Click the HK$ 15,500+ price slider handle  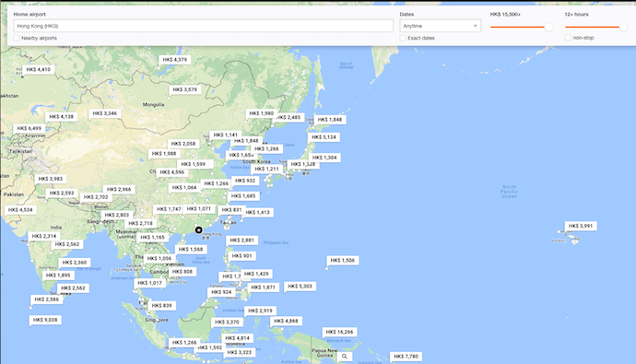tap(548, 27)
